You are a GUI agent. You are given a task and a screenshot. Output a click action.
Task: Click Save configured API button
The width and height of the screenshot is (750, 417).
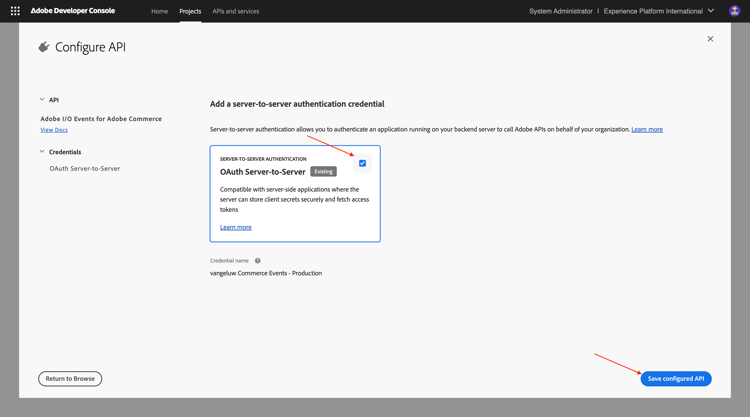676,379
